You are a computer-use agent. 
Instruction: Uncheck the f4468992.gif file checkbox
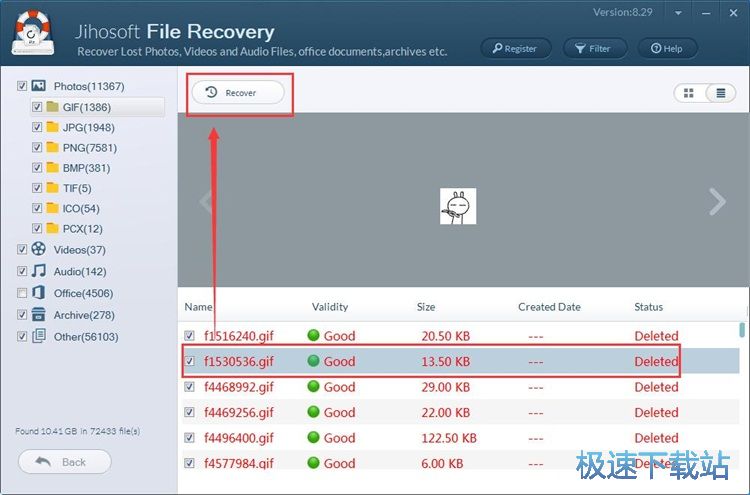(190, 386)
